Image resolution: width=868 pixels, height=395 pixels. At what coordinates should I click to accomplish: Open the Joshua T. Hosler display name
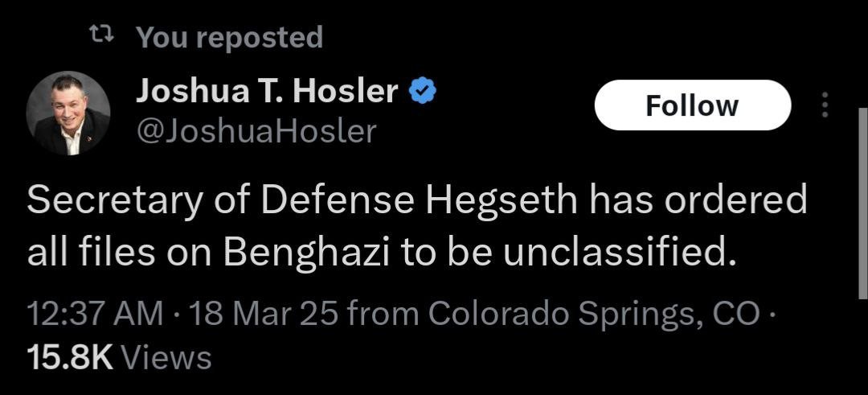267,92
